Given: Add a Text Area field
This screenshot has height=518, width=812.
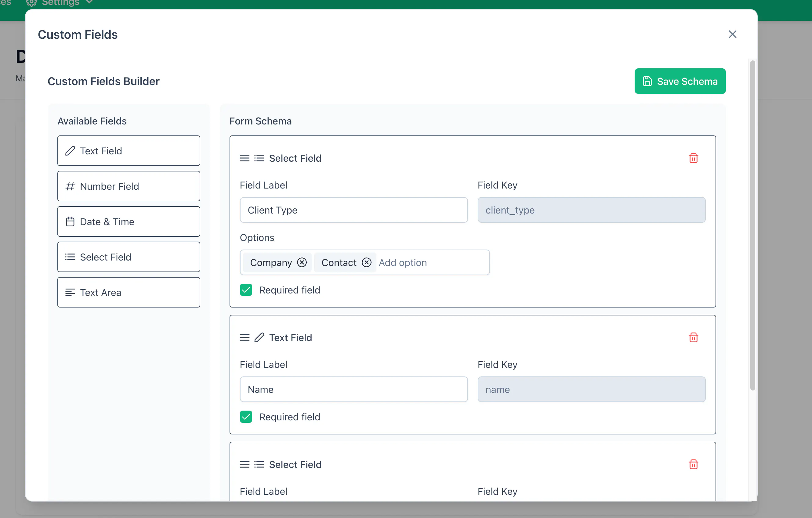Looking at the screenshot, I should (x=129, y=292).
